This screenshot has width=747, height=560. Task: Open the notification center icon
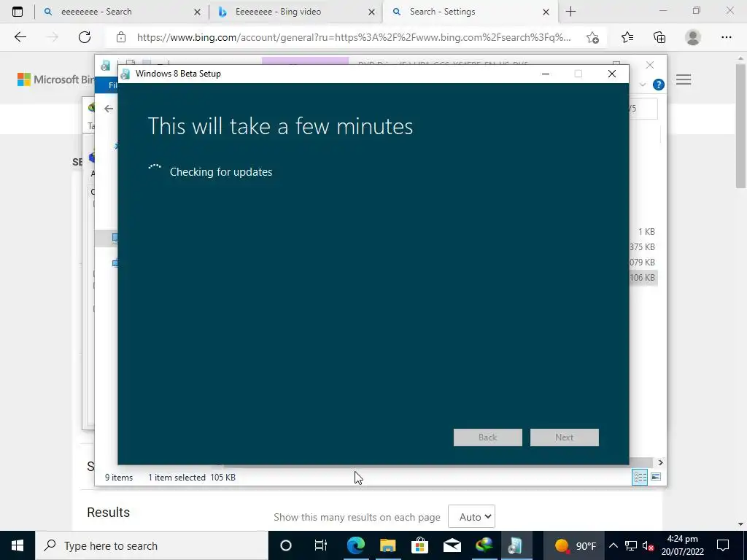(x=723, y=545)
